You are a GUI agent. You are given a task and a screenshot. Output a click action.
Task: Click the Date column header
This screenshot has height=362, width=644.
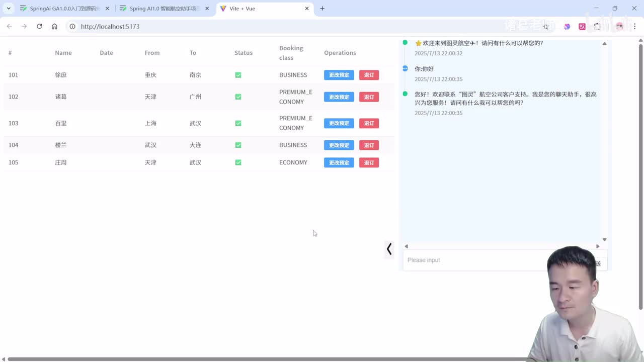[106, 53]
